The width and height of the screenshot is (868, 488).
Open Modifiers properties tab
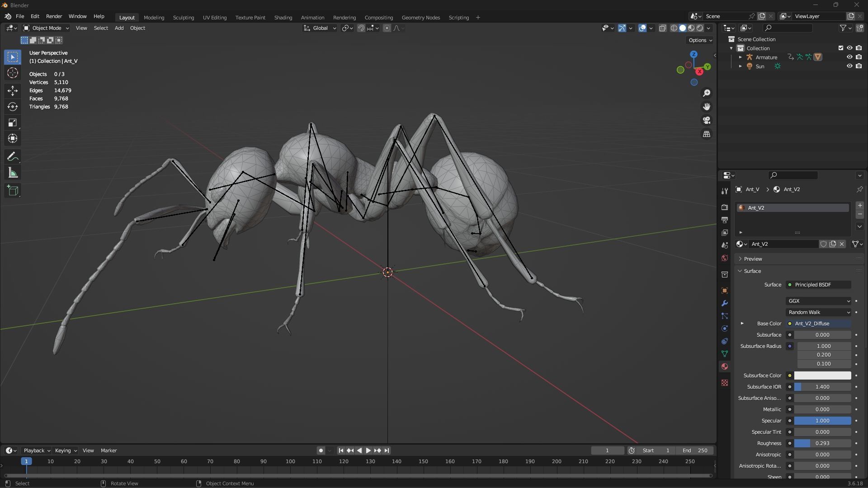tap(725, 303)
